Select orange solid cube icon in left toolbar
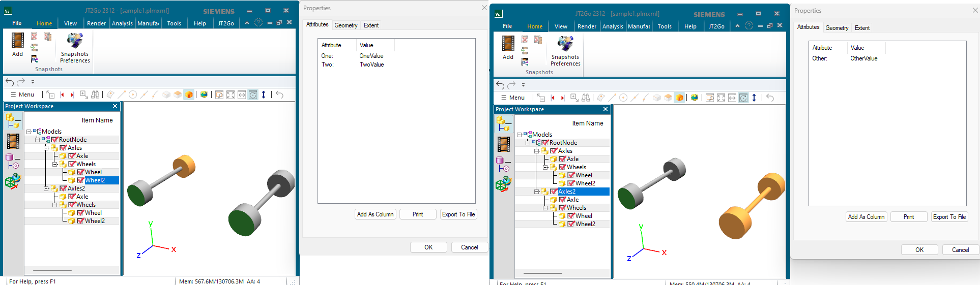Viewport: 980px width, 285px height. [x=189, y=94]
